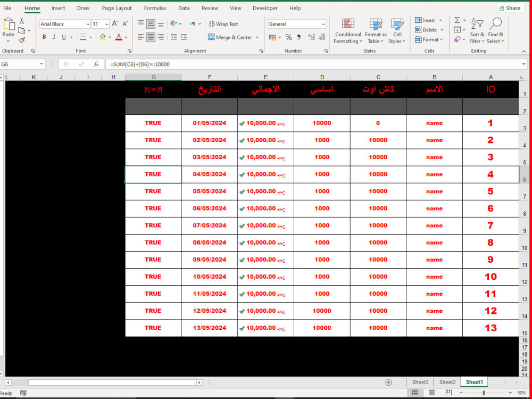The height and width of the screenshot is (399, 532).
Task: Expand the Name Box dropdown arrow
Action: click(41, 64)
